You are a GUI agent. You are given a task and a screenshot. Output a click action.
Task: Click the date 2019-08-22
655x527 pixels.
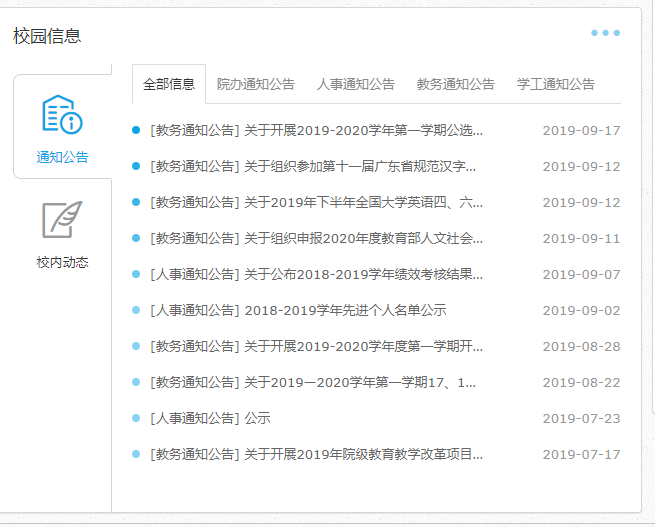pos(581,382)
